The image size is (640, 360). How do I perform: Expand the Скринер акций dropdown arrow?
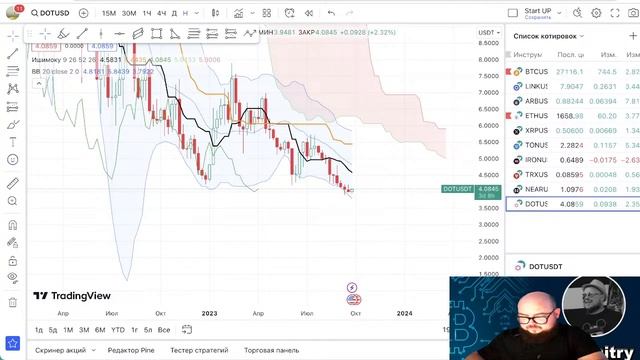[93, 350]
